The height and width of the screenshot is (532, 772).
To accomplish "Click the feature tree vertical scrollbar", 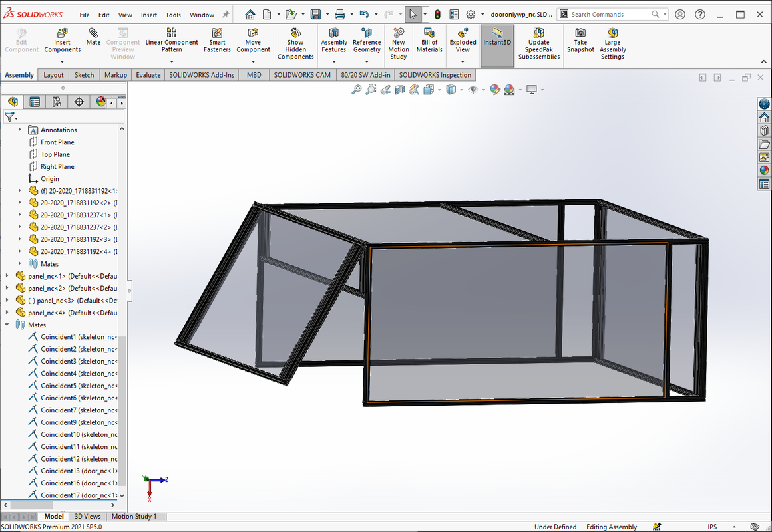I will [x=122, y=411].
